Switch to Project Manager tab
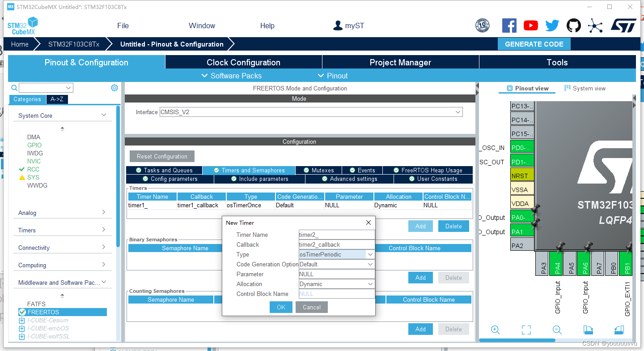Viewport: 644px width, 351px height. pos(400,62)
